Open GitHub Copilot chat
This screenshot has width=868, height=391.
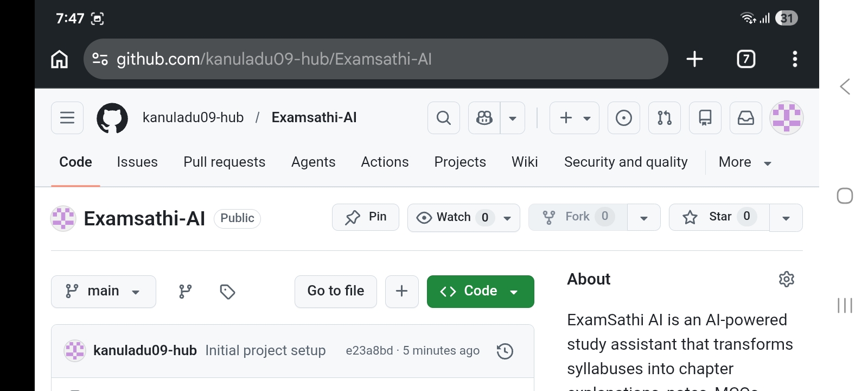(484, 118)
